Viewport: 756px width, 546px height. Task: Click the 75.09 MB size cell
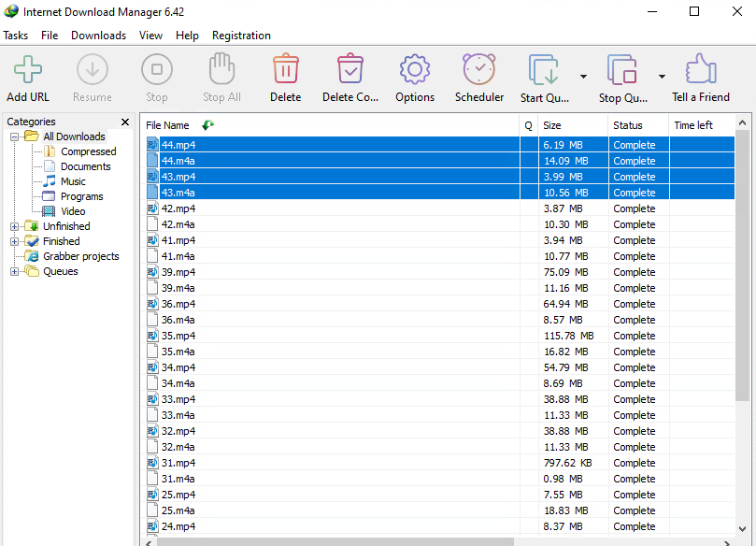point(566,272)
